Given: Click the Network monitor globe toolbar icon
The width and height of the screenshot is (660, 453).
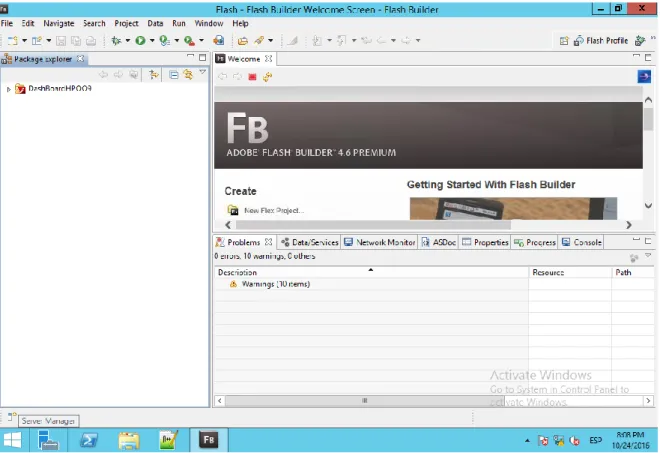Looking at the screenshot, I should click(218, 40).
